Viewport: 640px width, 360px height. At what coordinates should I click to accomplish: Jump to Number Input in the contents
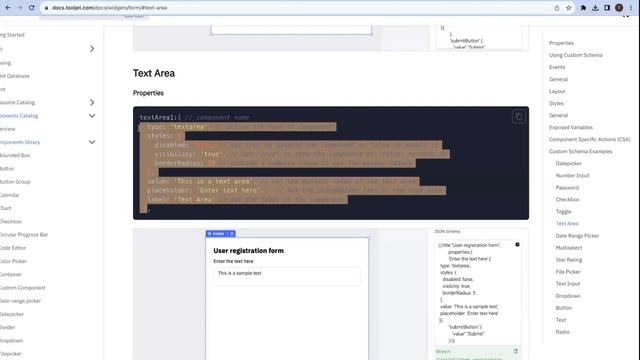coord(572,176)
